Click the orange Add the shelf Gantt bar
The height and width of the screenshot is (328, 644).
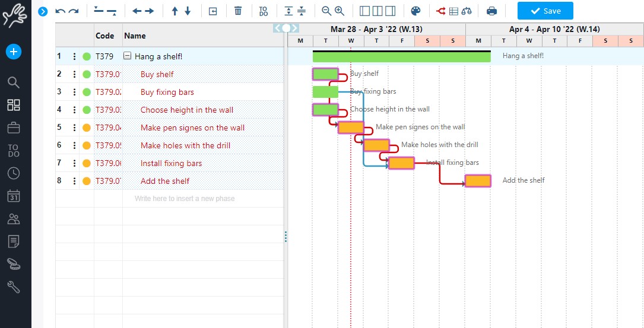coord(478,181)
